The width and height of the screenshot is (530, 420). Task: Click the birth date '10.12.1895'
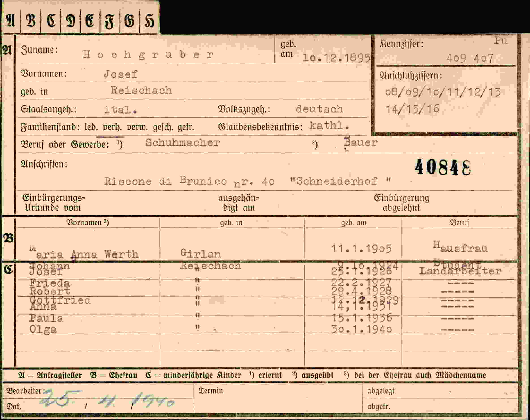[x=336, y=58]
